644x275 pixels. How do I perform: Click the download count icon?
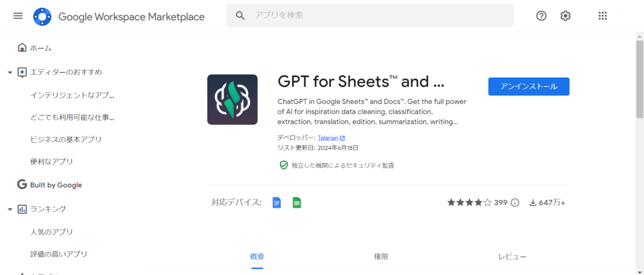533,203
